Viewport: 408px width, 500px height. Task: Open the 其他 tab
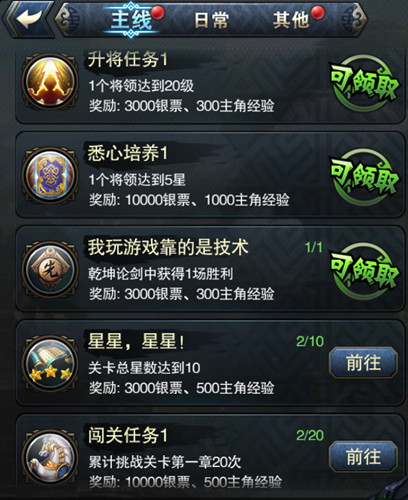pyautogui.click(x=291, y=20)
